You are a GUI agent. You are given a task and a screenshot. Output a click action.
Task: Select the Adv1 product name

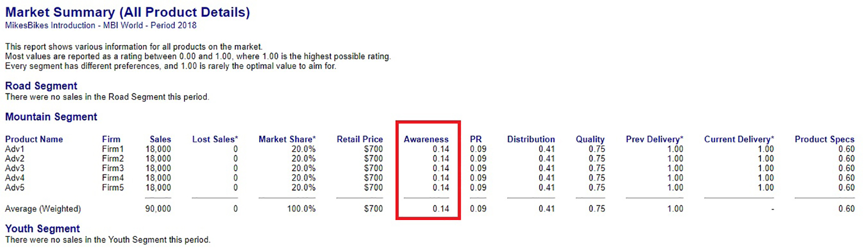(15, 149)
